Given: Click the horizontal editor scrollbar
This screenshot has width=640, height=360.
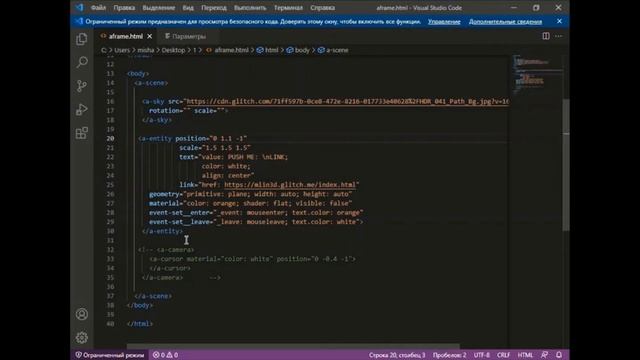Looking at the screenshot, I should click(x=293, y=346).
